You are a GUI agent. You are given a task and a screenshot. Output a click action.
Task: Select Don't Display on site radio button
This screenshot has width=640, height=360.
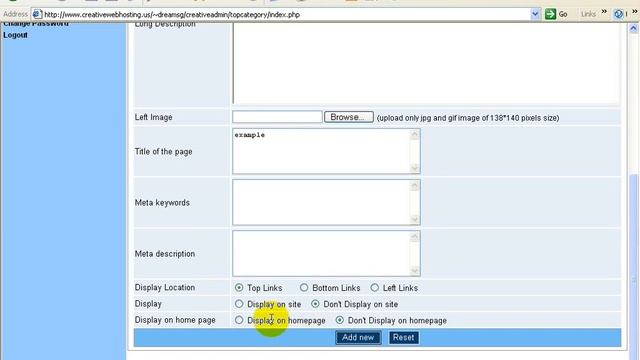315,304
